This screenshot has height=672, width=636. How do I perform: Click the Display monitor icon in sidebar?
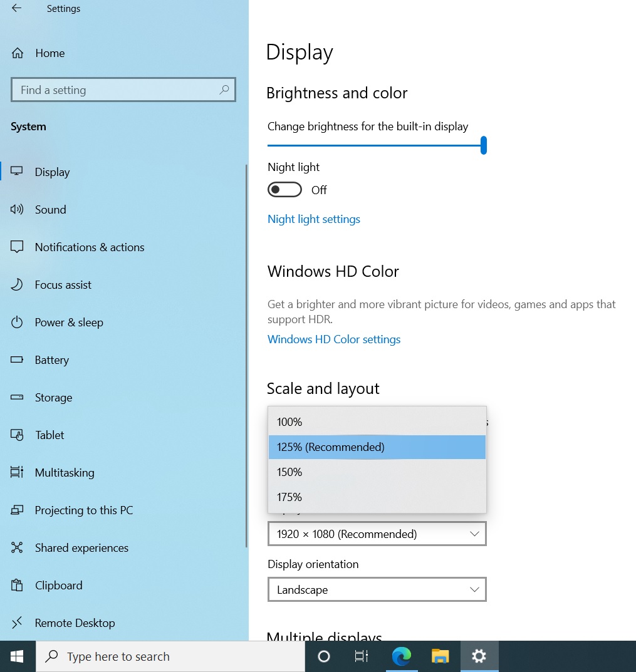(x=17, y=172)
